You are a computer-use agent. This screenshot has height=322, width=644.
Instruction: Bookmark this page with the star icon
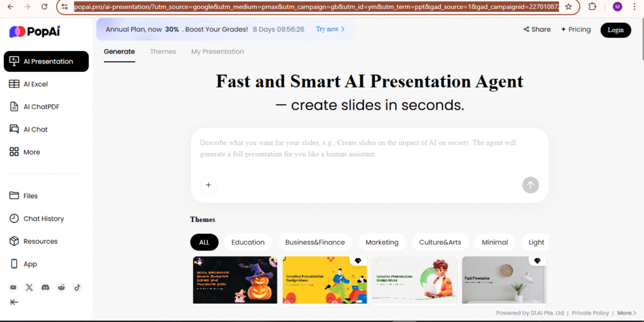point(569,6)
